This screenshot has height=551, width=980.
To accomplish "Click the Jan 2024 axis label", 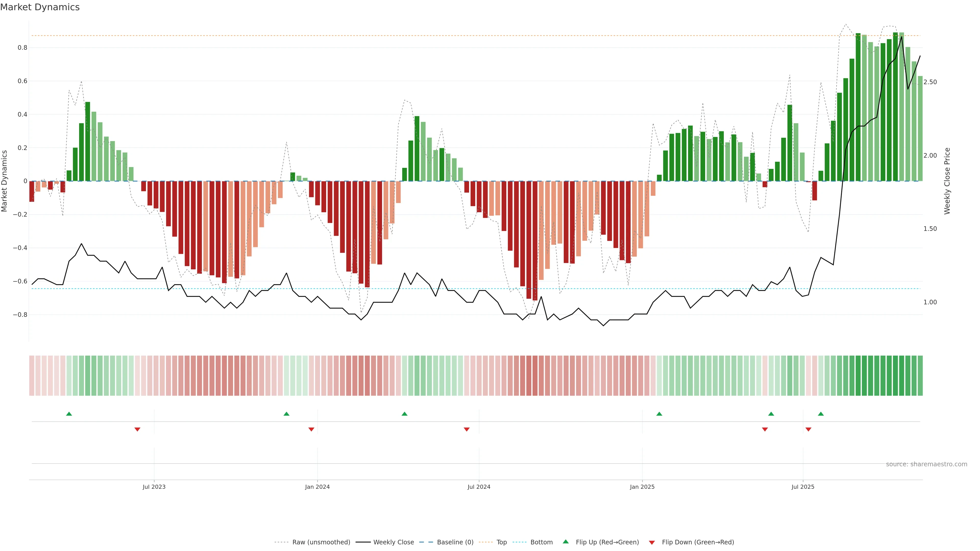I will coord(317,487).
